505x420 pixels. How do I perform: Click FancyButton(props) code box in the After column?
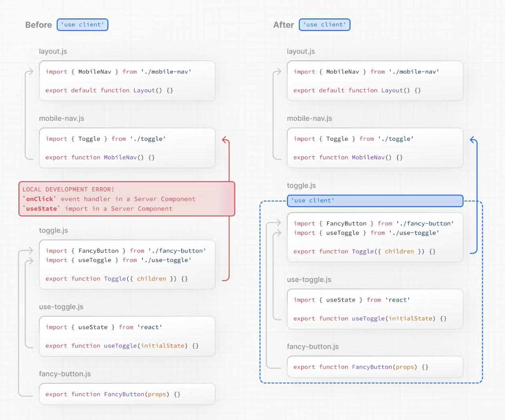(x=375, y=367)
